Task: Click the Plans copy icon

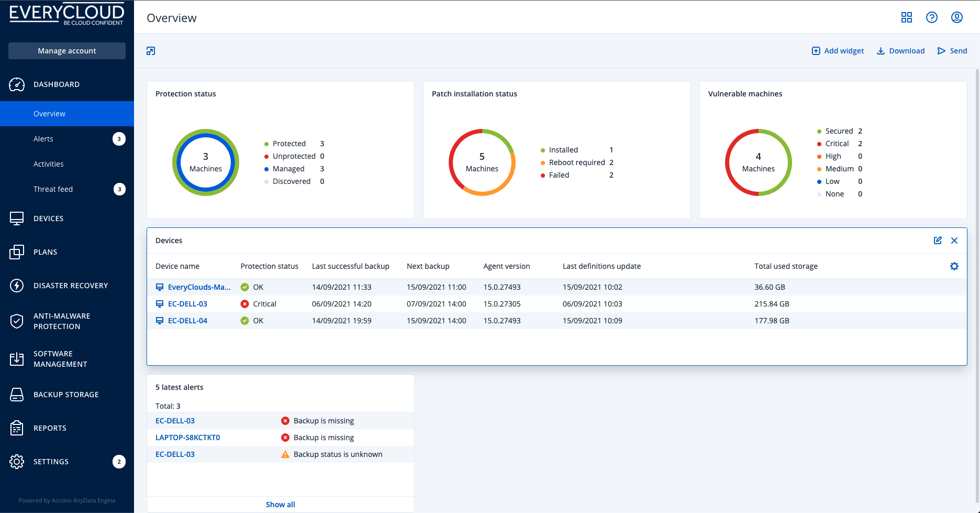Action: [17, 252]
